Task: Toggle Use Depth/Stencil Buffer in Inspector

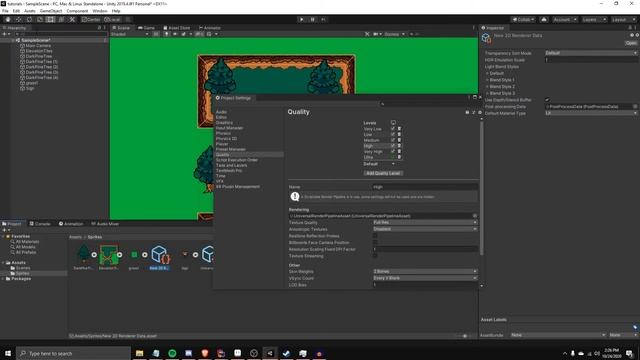Action: (x=547, y=100)
